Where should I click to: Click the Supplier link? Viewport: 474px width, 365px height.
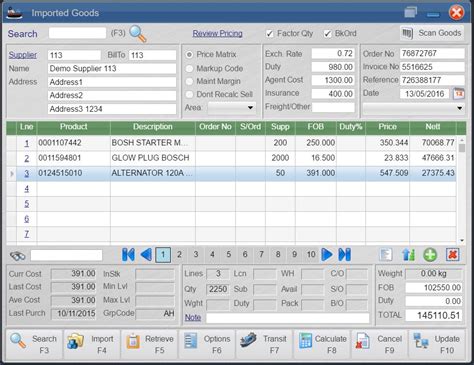[x=23, y=55]
